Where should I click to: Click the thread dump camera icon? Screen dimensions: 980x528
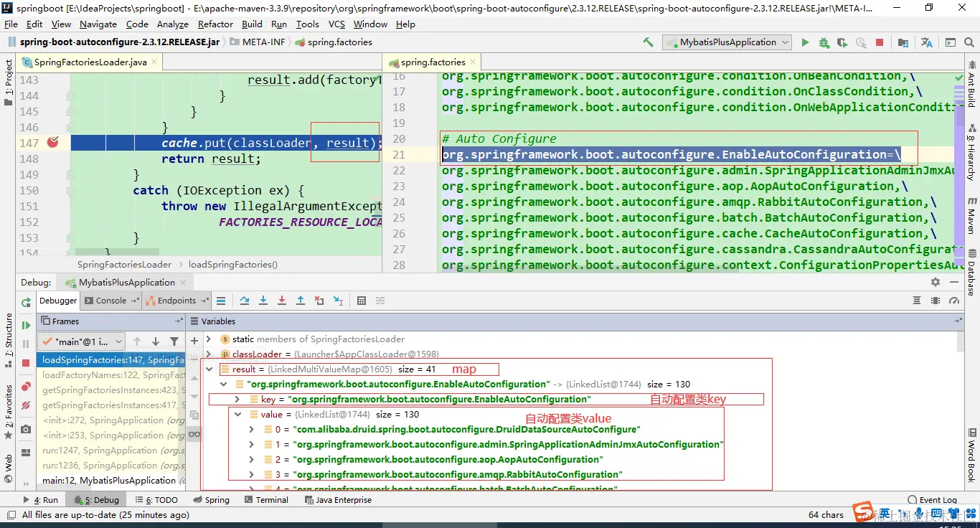[26, 429]
